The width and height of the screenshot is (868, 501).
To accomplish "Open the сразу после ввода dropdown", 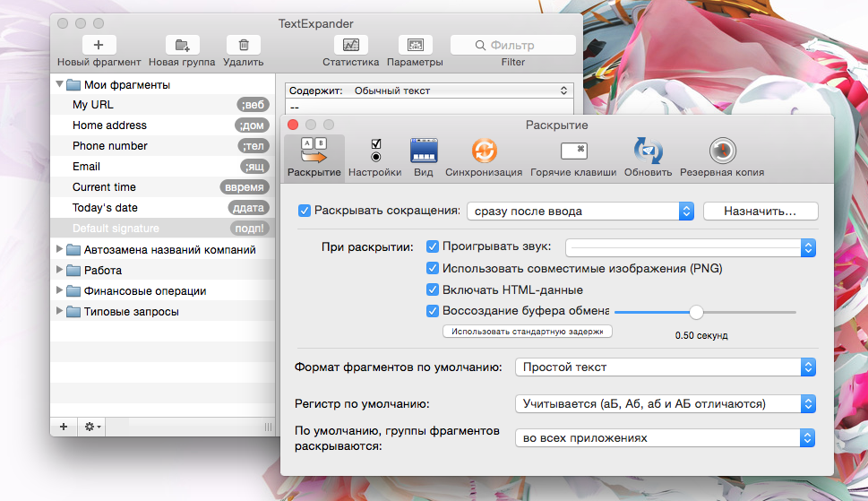I will (580, 211).
